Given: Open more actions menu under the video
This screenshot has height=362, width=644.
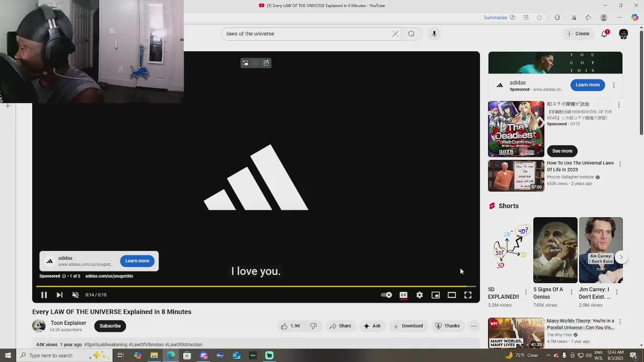Looking at the screenshot, I should [474, 326].
